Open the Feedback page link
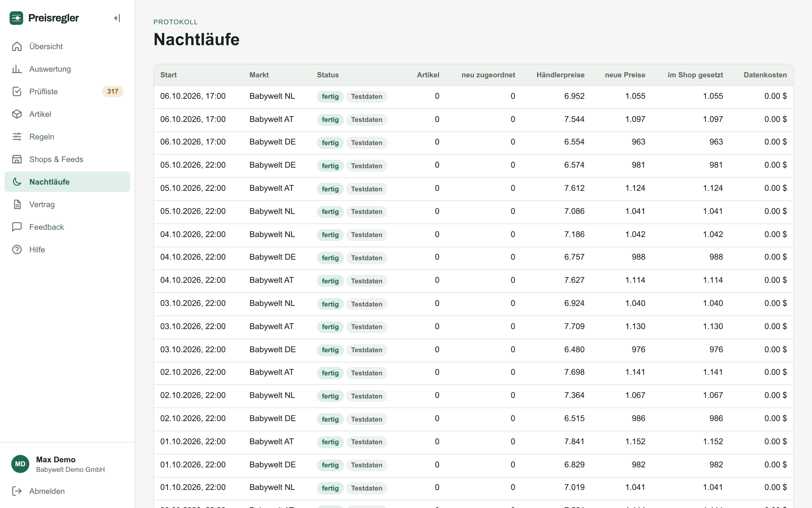This screenshot has height=508, width=812. point(67,227)
